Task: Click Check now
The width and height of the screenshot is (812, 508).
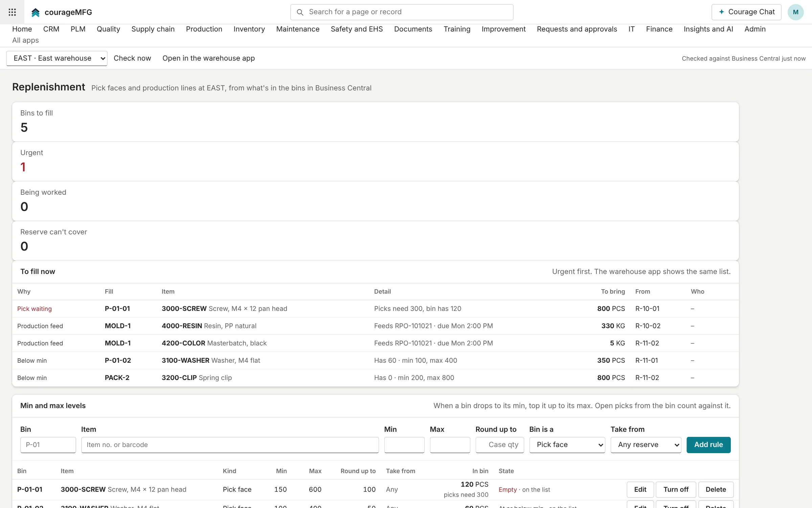Action: [x=132, y=58]
